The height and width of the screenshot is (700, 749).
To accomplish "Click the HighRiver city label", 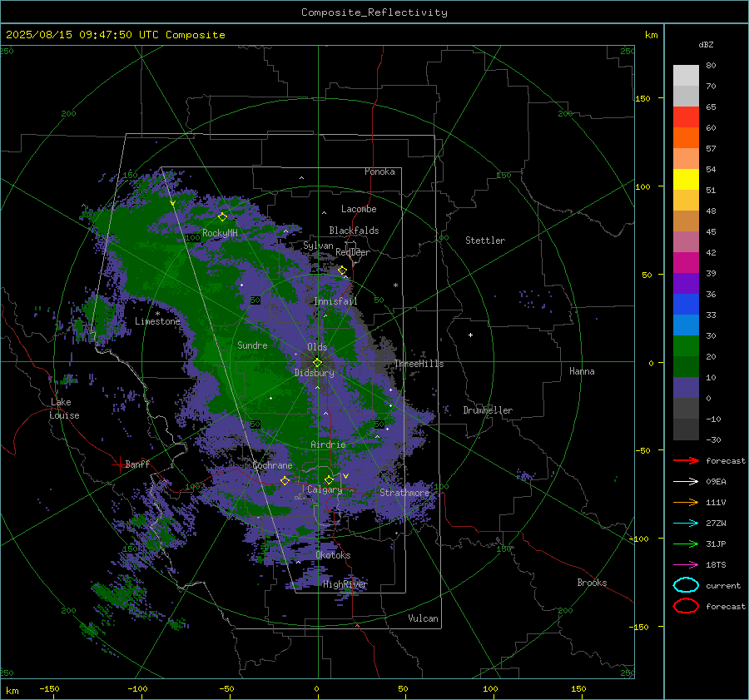I will [x=345, y=584].
